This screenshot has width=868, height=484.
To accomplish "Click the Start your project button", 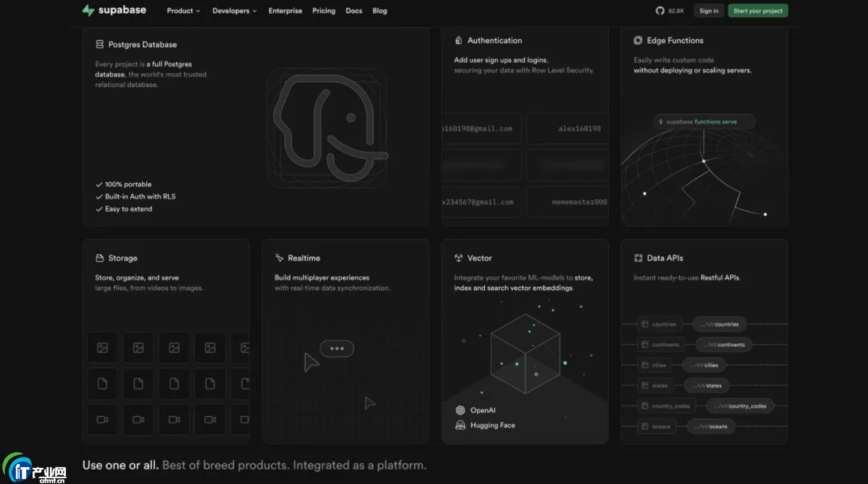I will [758, 11].
